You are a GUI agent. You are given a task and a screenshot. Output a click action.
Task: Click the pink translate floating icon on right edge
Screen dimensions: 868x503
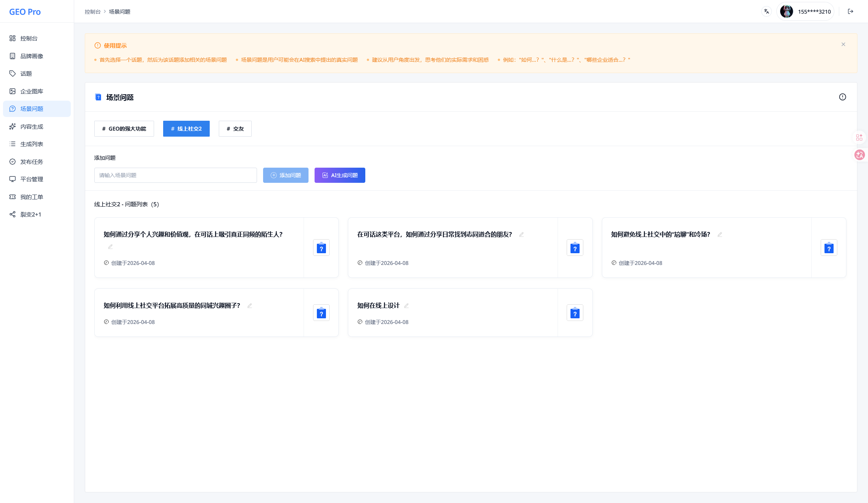860,155
